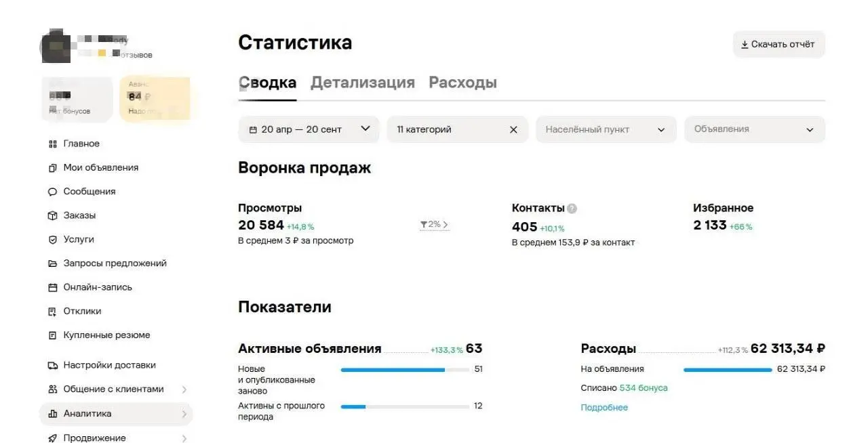Screen dimensions: 868x443
Task: Switch to the Расходы tab
Action: tap(462, 83)
